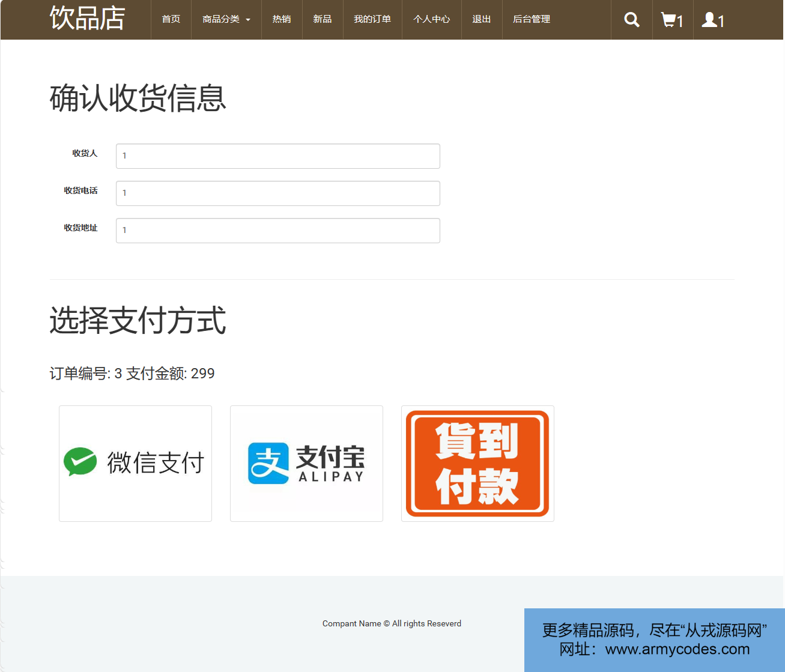This screenshot has height=672, width=785.
Task: Open the 热销 hot sales page
Action: tap(281, 19)
